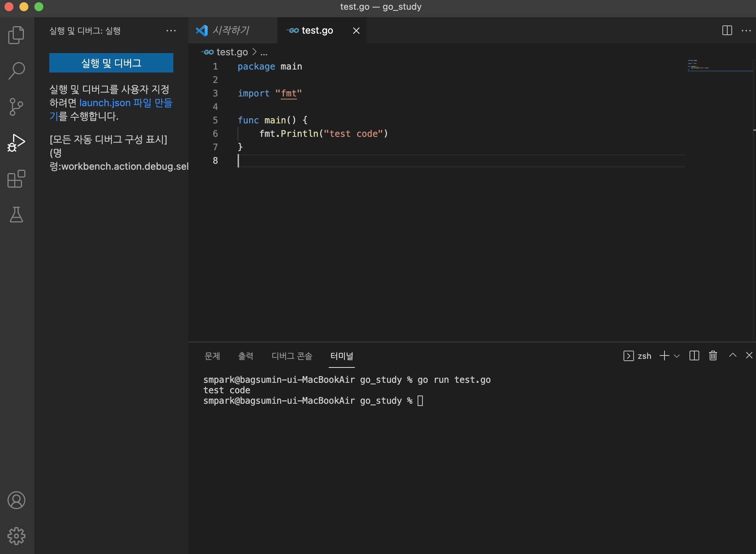The width and height of the screenshot is (756, 554).
Task: Split the editor to the right
Action: coord(727,31)
